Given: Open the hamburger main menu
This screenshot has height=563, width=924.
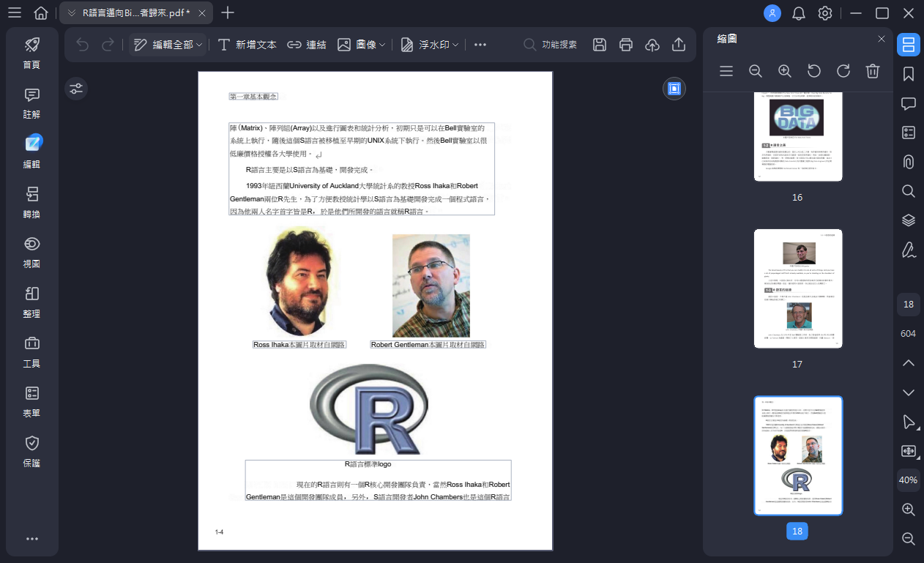Looking at the screenshot, I should tap(14, 13).
